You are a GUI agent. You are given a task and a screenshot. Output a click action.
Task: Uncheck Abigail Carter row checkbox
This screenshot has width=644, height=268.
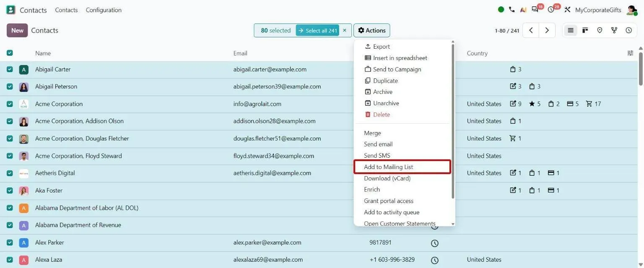coord(10,69)
